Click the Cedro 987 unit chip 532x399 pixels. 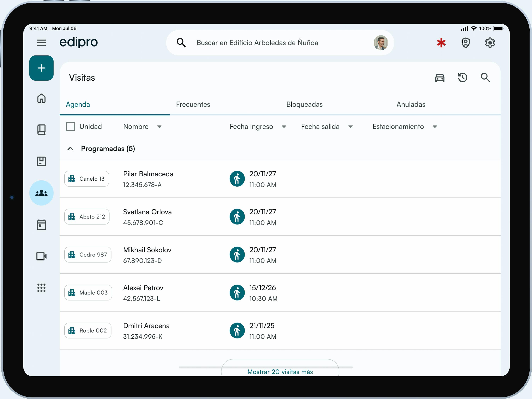(88, 255)
